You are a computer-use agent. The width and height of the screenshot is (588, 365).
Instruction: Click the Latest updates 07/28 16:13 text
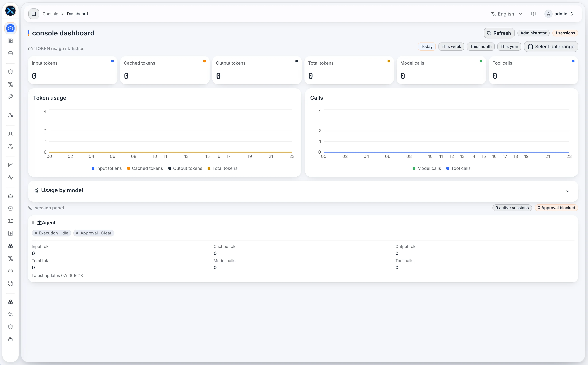tap(57, 276)
